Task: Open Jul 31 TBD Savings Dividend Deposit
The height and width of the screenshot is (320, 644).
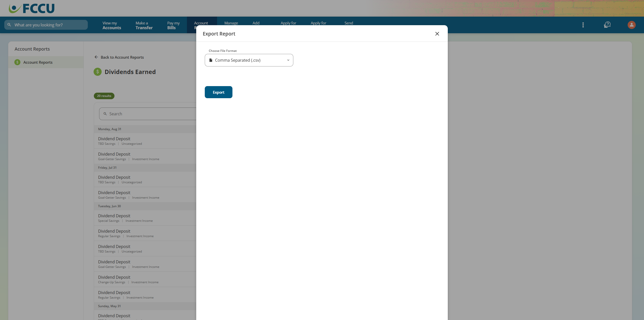Action: coord(145,179)
